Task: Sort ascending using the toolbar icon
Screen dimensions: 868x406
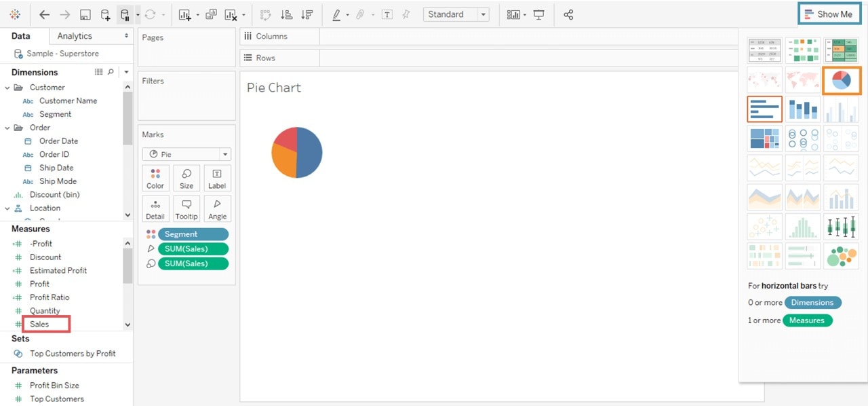Action: pos(286,14)
